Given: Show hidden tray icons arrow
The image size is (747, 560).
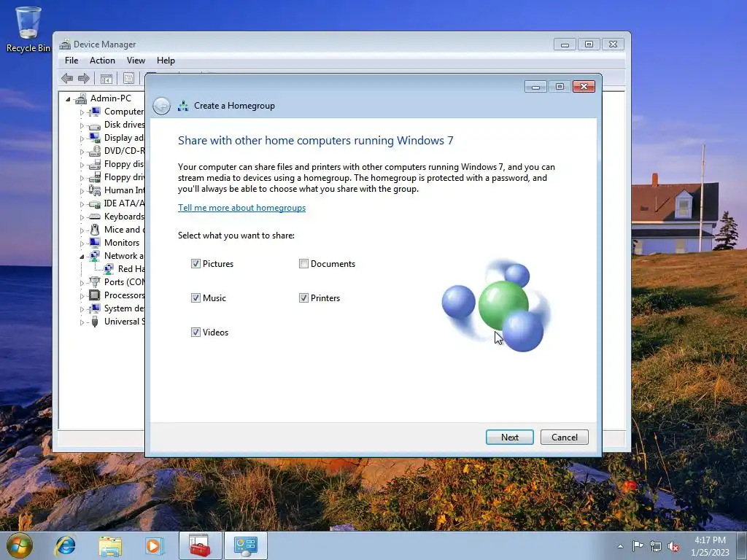Looking at the screenshot, I should tap(620, 546).
